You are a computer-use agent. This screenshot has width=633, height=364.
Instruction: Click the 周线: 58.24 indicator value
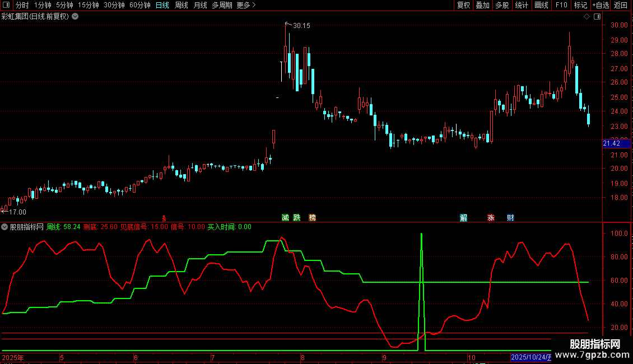point(63,227)
